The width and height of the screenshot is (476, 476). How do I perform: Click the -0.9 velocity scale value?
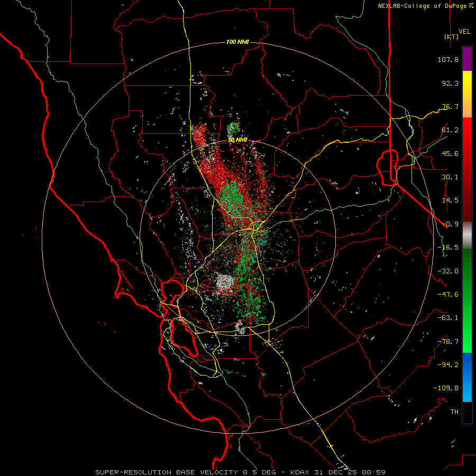pyautogui.click(x=450, y=224)
